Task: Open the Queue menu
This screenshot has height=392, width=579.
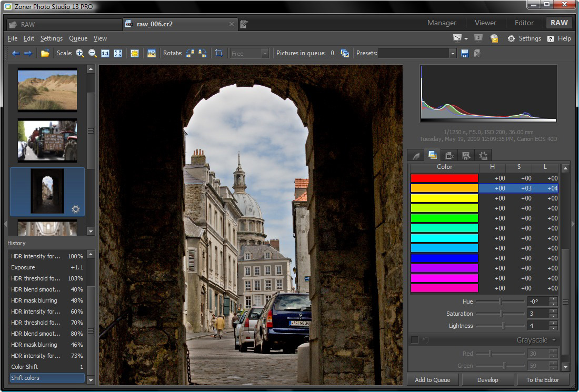Action: pos(78,38)
